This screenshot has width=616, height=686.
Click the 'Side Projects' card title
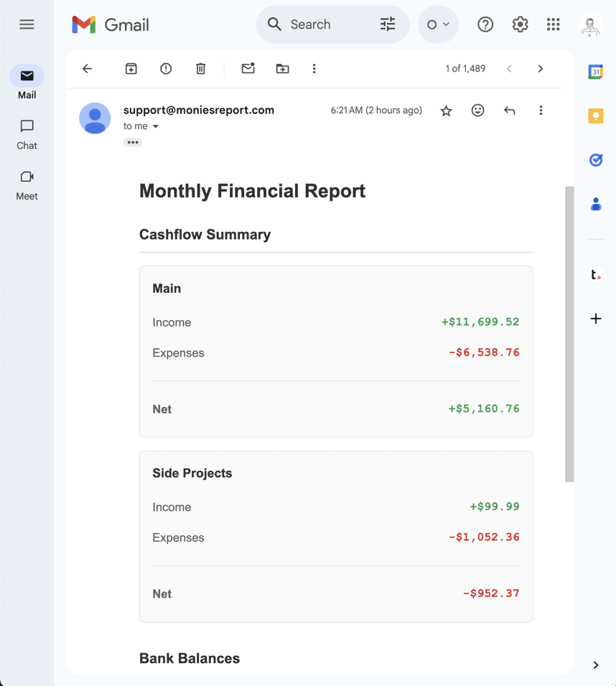[192, 474]
